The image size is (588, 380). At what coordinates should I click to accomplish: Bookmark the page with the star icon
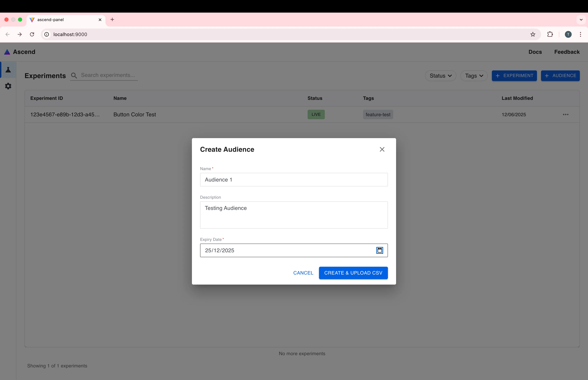click(533, 34)
